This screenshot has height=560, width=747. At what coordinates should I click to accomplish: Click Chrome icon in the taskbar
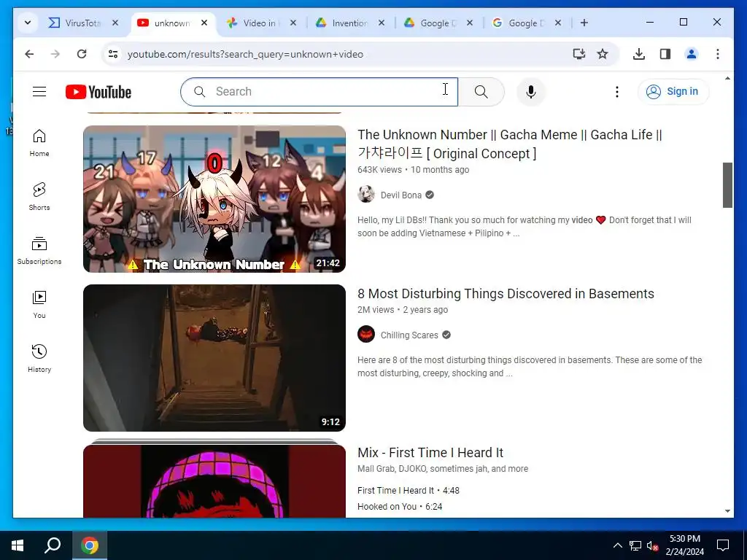[x=90, y=545]
